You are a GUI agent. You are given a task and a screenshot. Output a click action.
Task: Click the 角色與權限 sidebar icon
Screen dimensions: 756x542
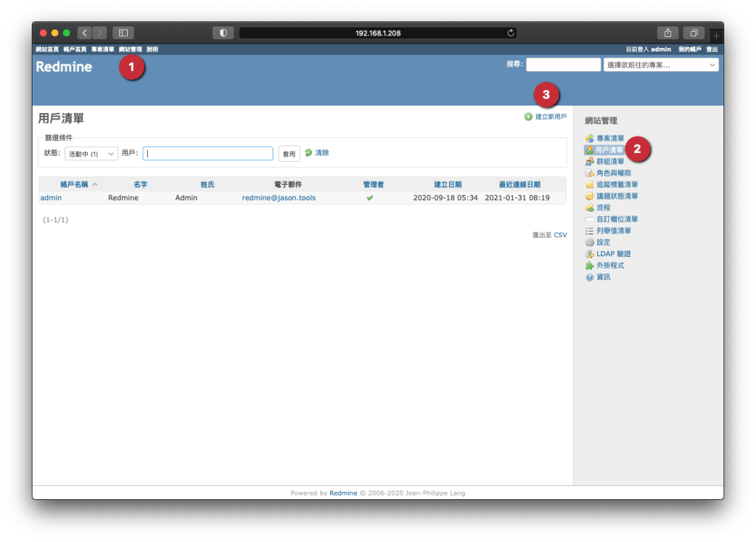point(589,173)
